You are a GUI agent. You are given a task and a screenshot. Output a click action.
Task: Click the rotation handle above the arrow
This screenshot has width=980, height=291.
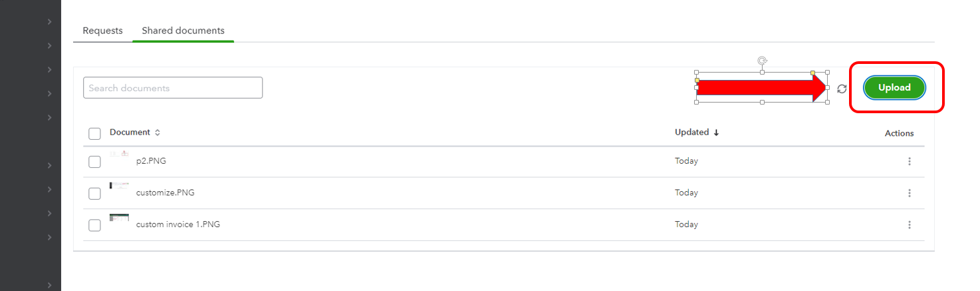762,61
